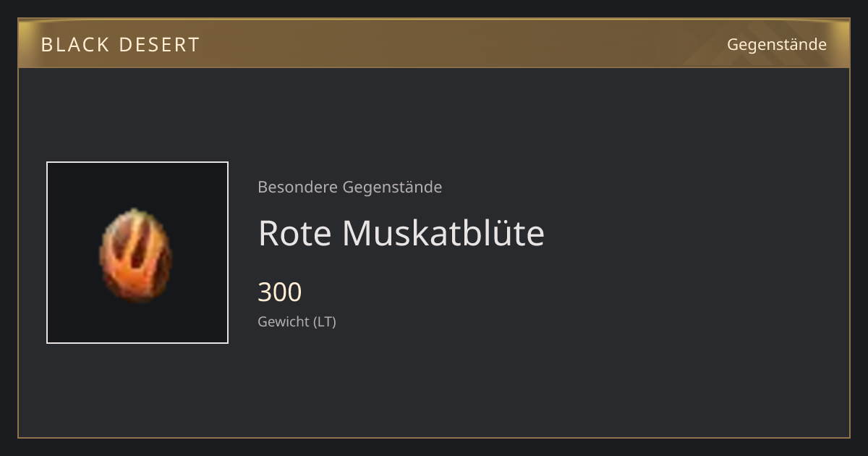
Task: Click the word DESERT in the header
Action: click(x=159, y=45)
